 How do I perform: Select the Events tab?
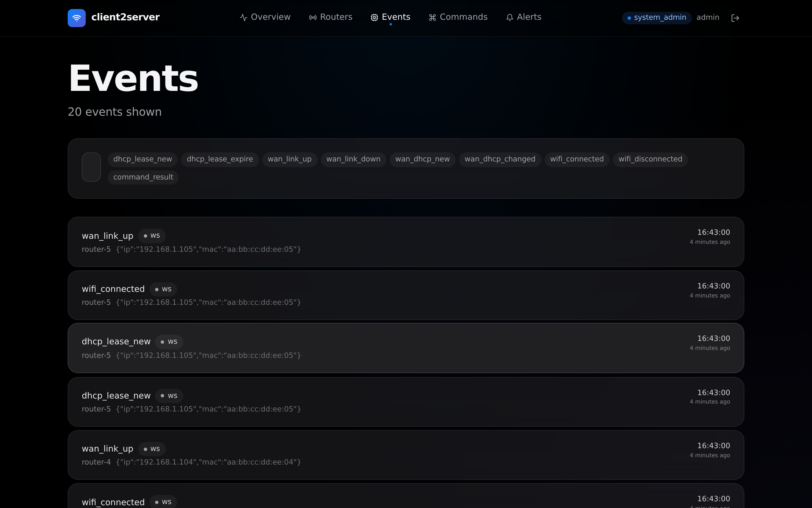390,17
